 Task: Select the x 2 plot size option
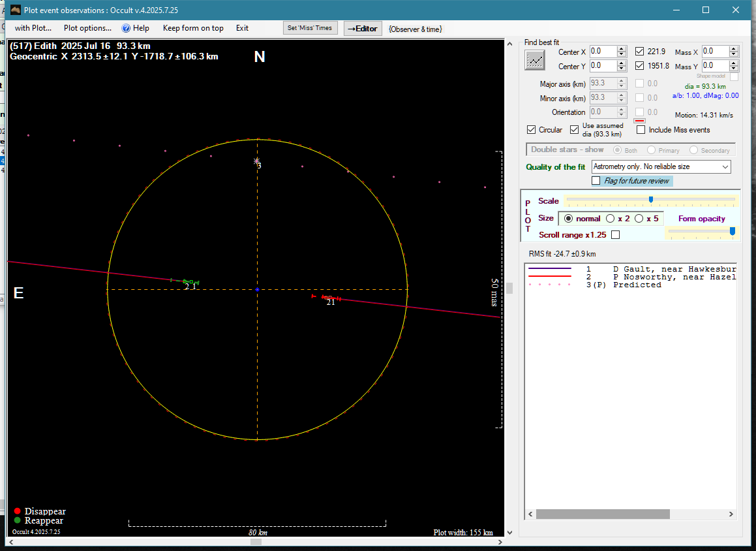611,219
